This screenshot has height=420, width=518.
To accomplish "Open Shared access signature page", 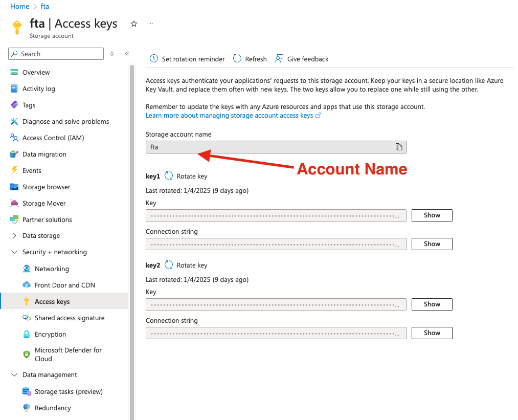I will (x=70, y=318).
